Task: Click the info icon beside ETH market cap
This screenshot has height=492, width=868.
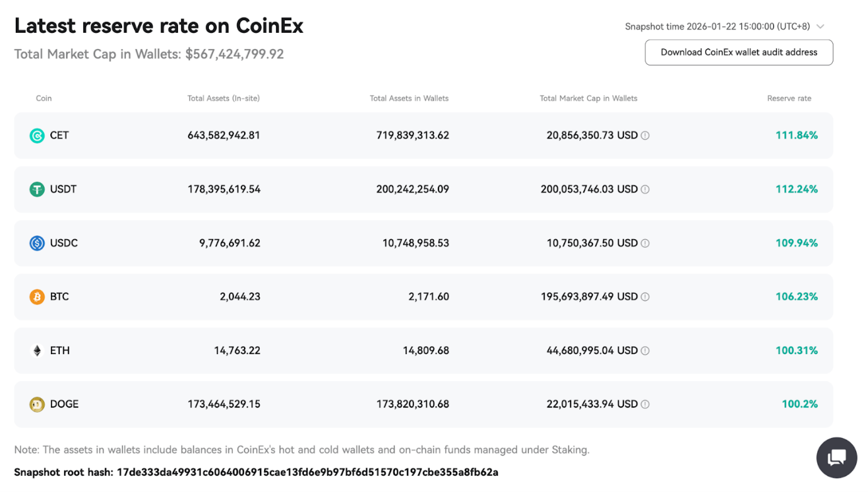Action: pyautogui.click(x=645, y=350)
